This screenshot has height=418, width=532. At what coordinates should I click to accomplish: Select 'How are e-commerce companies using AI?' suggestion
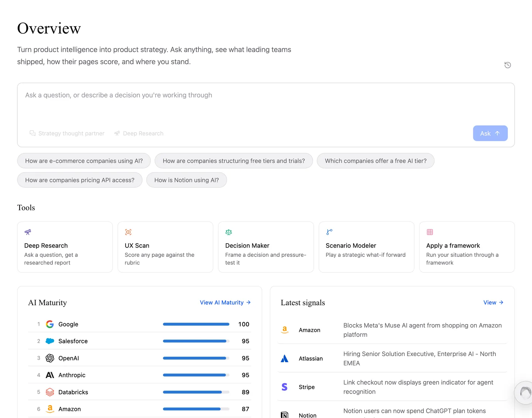pyautogui.click(x=84, y=161)
